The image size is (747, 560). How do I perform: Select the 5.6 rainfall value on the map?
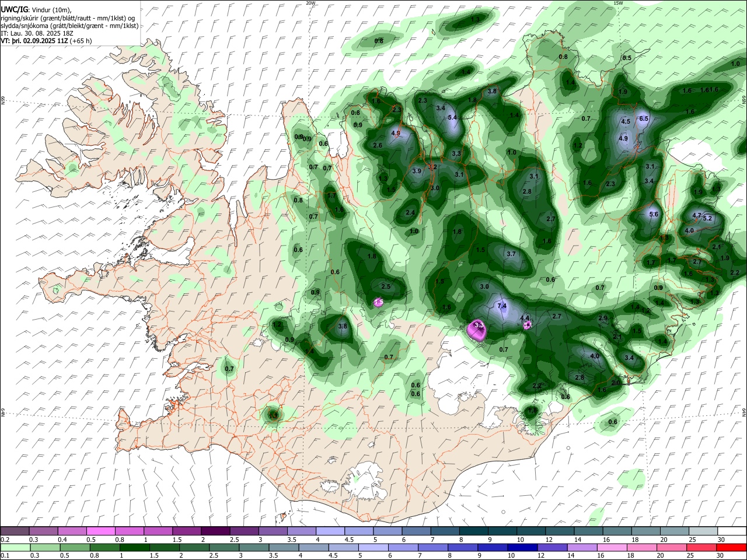[x=654, y=214]
